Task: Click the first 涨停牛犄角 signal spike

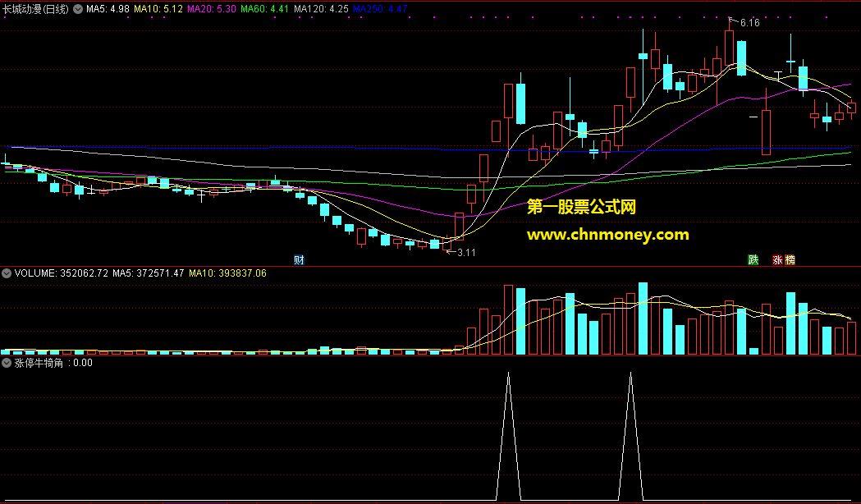Action: [508, 437]
